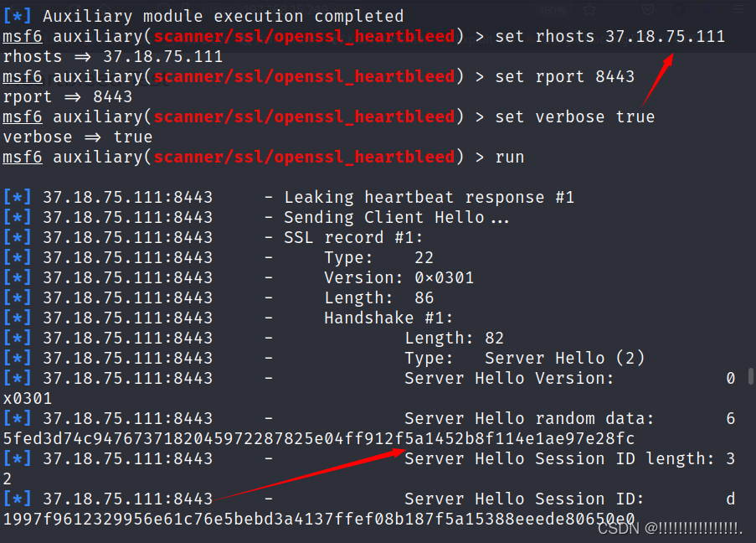The height and width of the screenshot is (543, 756).
Task: Click the 'Version: 0x0301' value
Action: 399,278
